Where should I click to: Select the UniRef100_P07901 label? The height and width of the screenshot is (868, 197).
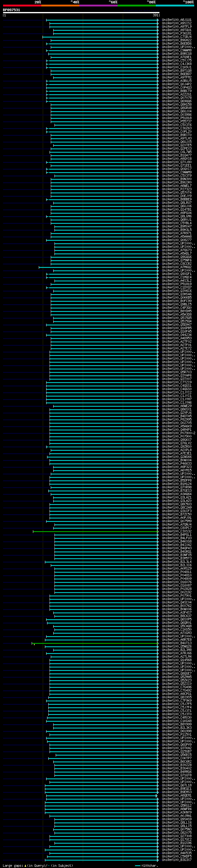coord(176,596)
